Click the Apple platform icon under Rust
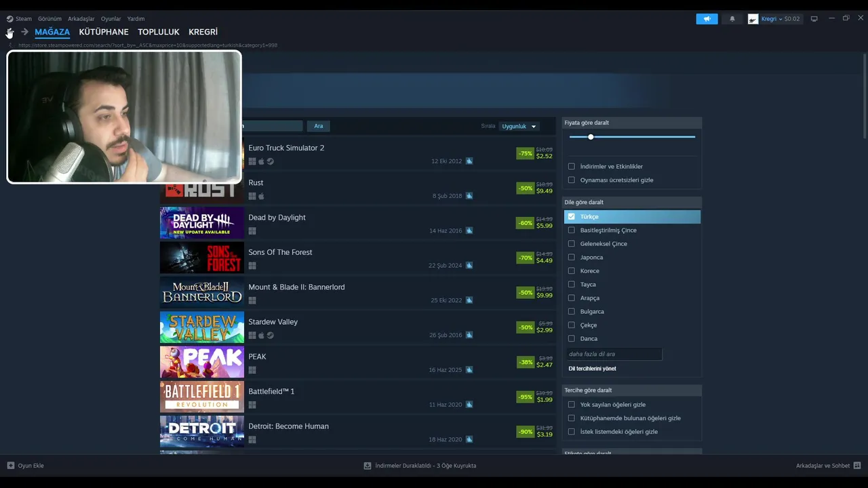This screenshot has height=488, width=868. (261, 197)
